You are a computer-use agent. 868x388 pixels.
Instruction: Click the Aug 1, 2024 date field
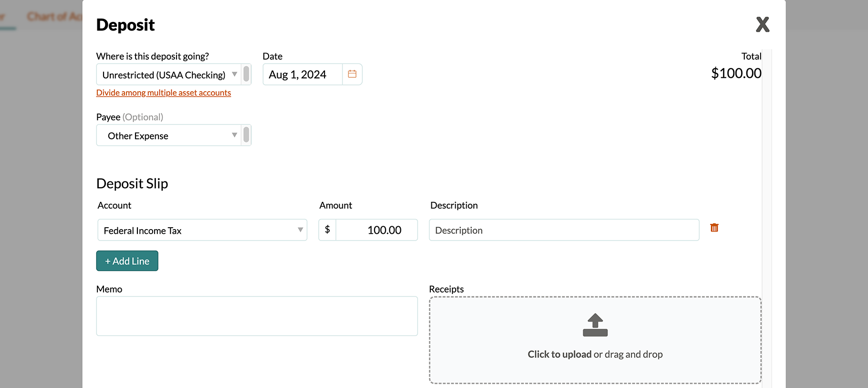(302, 74)
